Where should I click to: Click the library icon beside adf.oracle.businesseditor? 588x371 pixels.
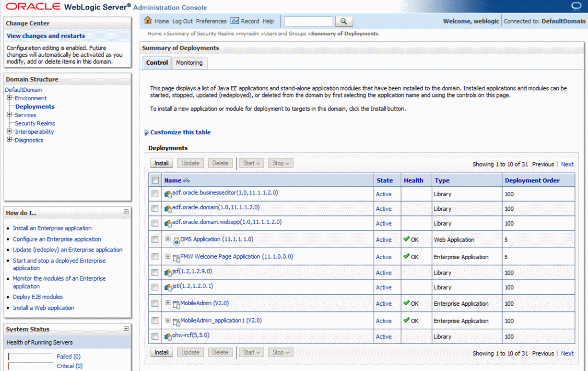pos(168,195)
